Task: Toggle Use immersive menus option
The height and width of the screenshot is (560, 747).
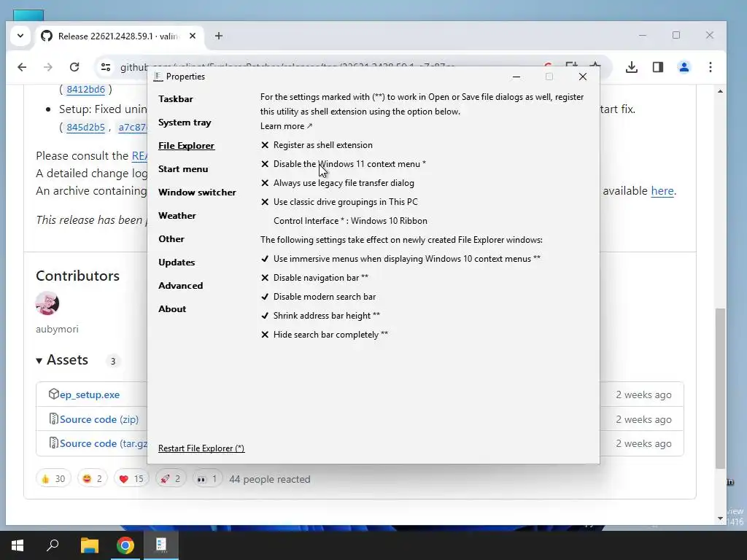Action: tap(400, 259)
